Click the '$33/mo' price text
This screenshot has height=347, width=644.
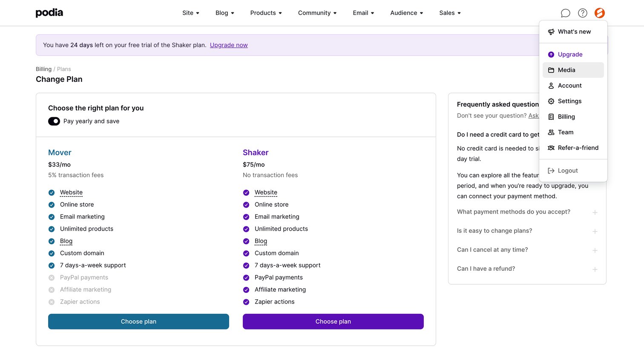click(59, 165)
